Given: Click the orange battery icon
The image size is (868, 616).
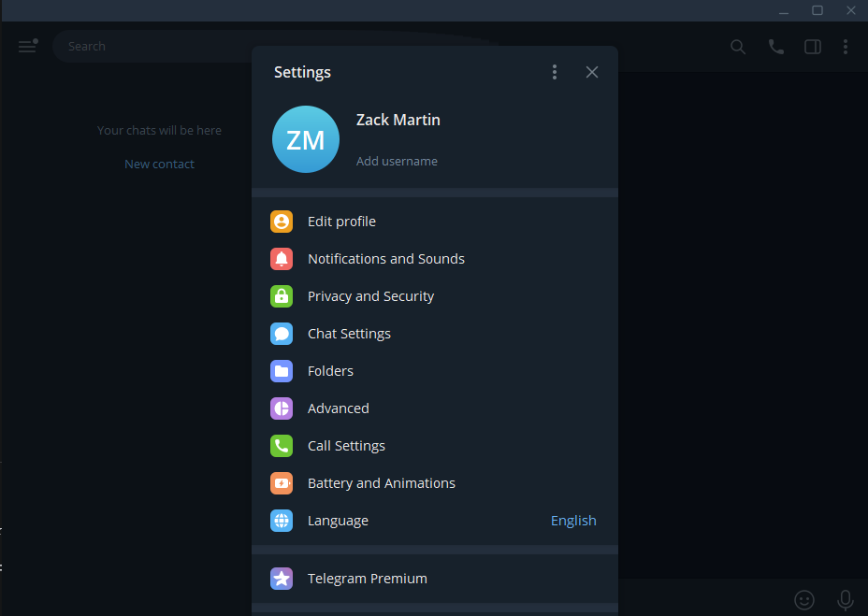Looking at the screenshot, I should pos(282,483).
